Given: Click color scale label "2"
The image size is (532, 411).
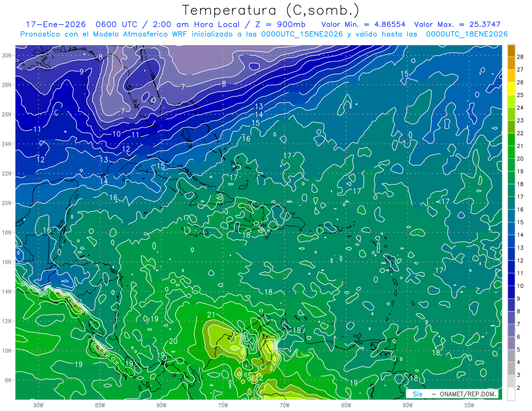Looking at the screenshot, I should coord(519,388).
